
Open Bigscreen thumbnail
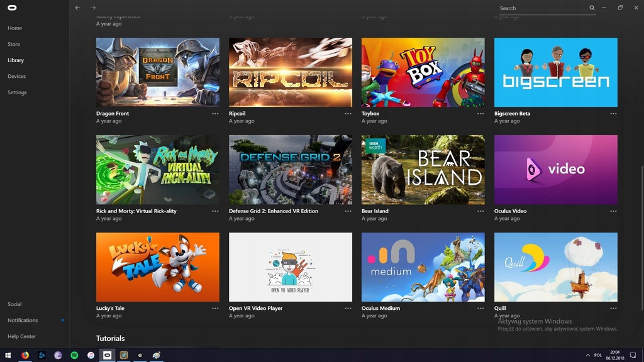click(556, 72)
